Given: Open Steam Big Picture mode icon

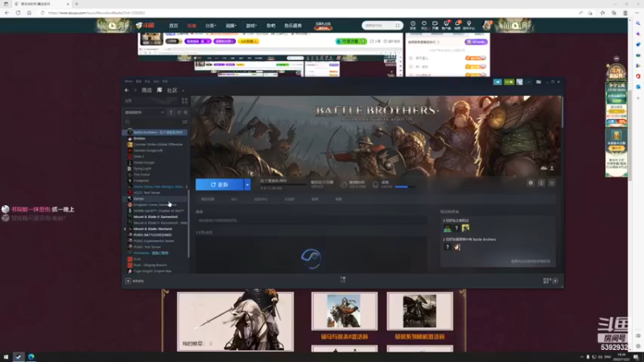Looking at the screenshot, I should click(539, 82).
